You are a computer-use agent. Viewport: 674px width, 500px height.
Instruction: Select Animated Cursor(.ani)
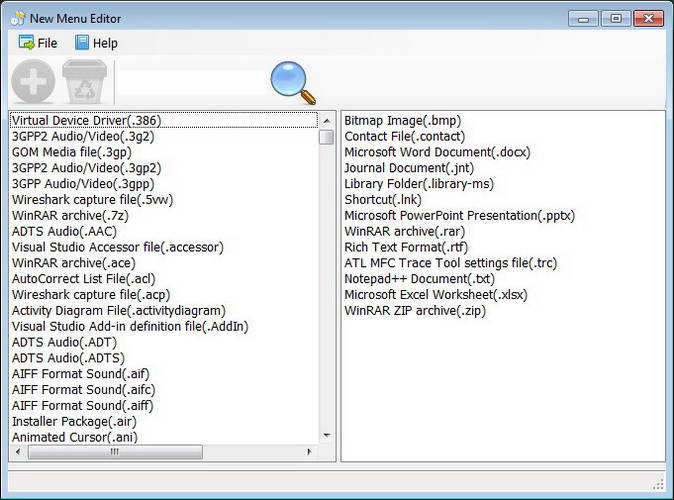point(164,437)
